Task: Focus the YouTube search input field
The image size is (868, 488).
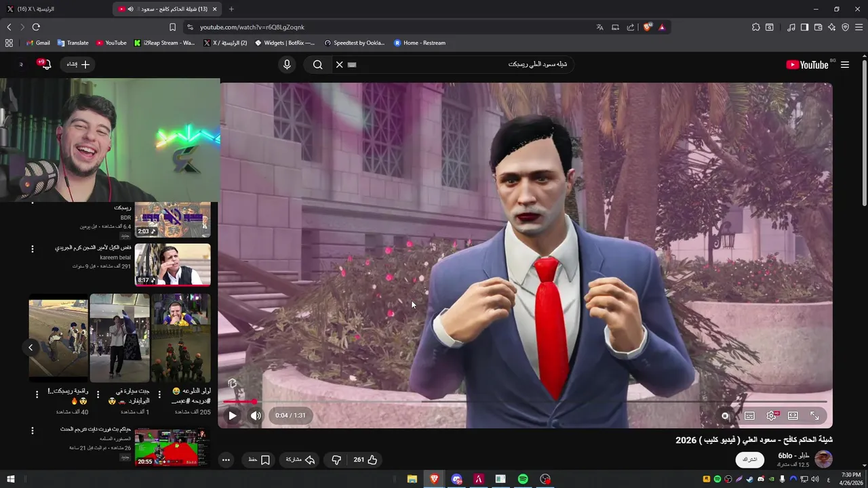Action: (x=461, y=64)
